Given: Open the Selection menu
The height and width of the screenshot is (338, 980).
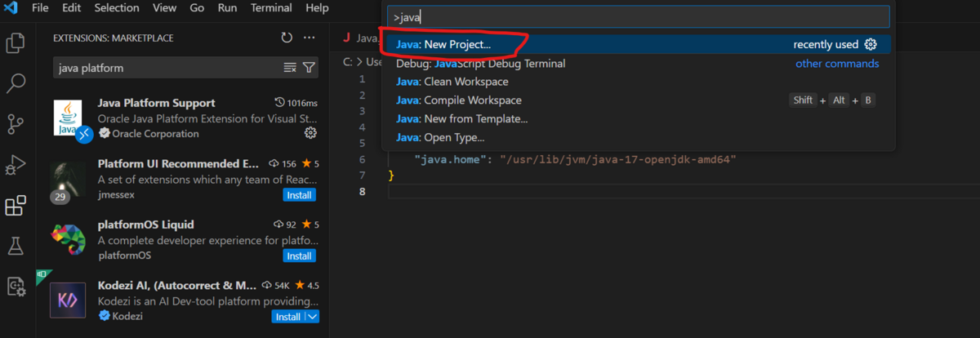Looking at the screenshot, I should (x=117, y=8).
